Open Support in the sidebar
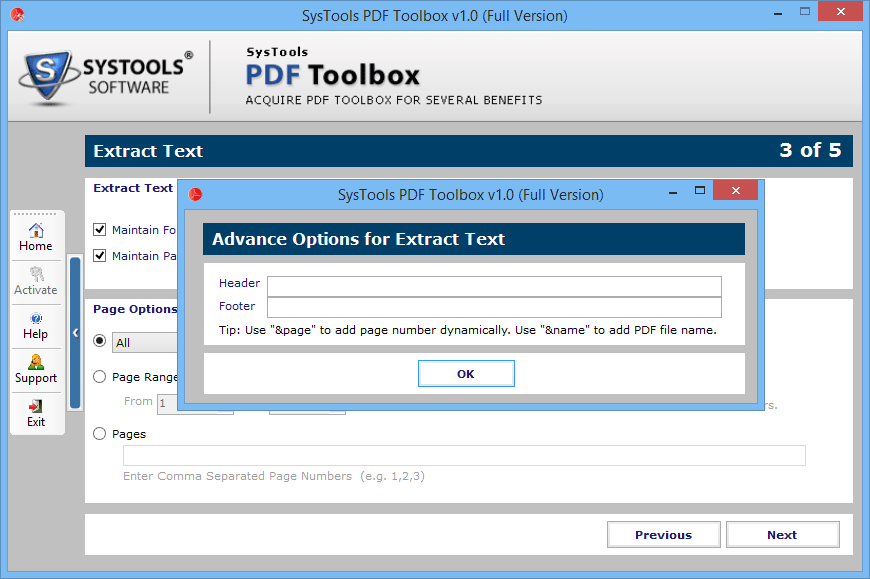 [36, 369]
